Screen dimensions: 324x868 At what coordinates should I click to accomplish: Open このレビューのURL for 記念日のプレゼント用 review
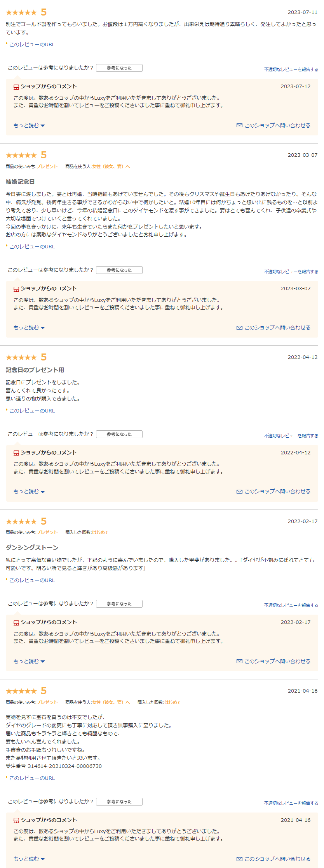click(x=32, y=411)
